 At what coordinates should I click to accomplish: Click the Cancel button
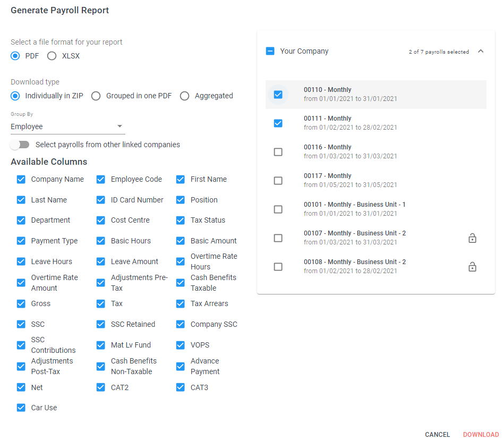pos(437,435)
